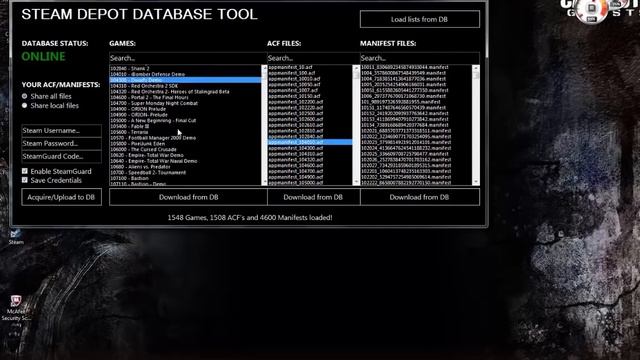Open the Steam desktop shortcut
Image resolution: width=640 pixels, height=360 pixels.
point(16,236)
